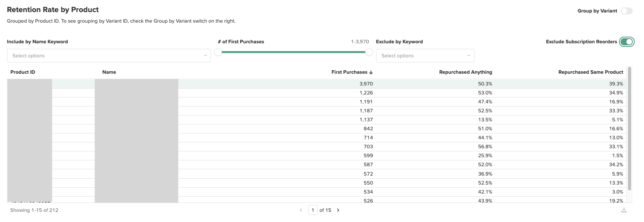The width and height of the screenshot is (644, 222).
Task: Expand the Exclude by Keyword dropdown
Action: coord(425,56)
